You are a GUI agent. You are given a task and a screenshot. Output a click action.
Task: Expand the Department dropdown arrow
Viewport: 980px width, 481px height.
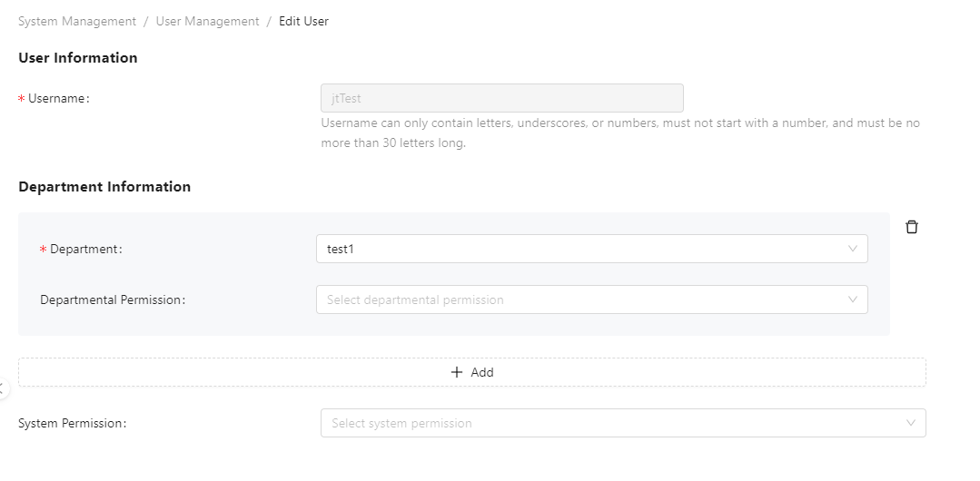point(852,249)
